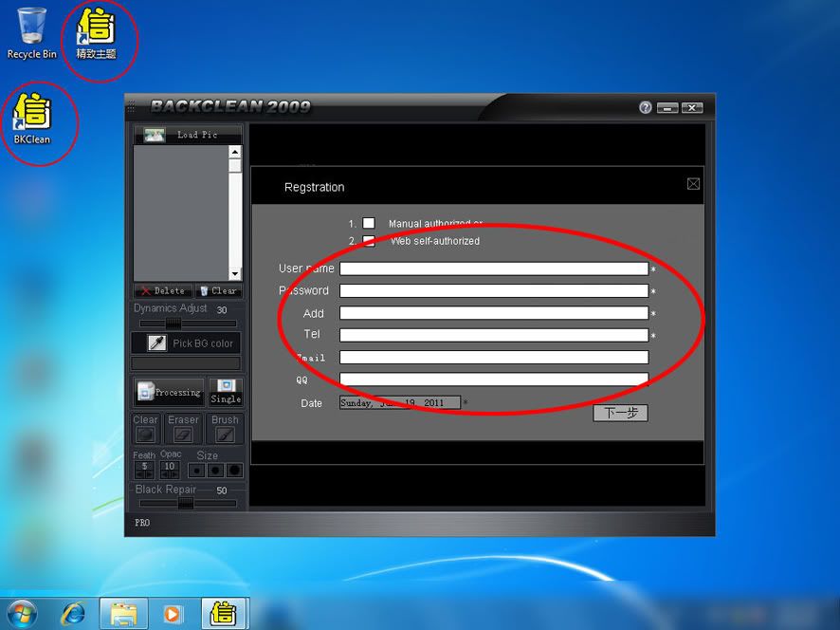The height and width of the screenshot is (630, 840).
Task: Click the Clear list trash-can button
Action: [219, 290]
